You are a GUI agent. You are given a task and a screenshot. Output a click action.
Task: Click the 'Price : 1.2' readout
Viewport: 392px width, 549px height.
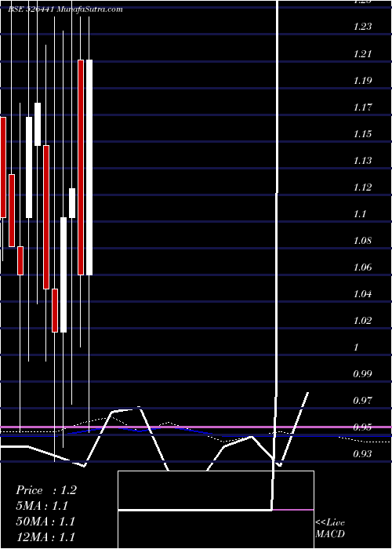click(x=46, y=490)
